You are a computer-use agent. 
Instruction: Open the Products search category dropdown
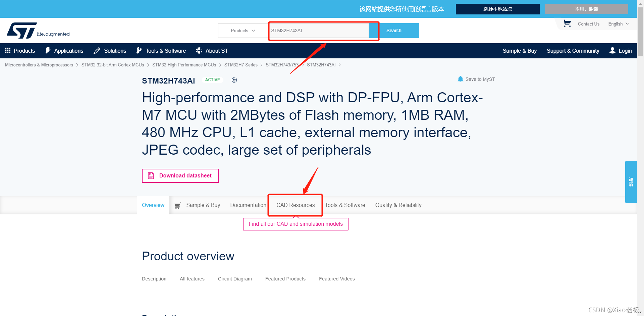coord(243,31)
